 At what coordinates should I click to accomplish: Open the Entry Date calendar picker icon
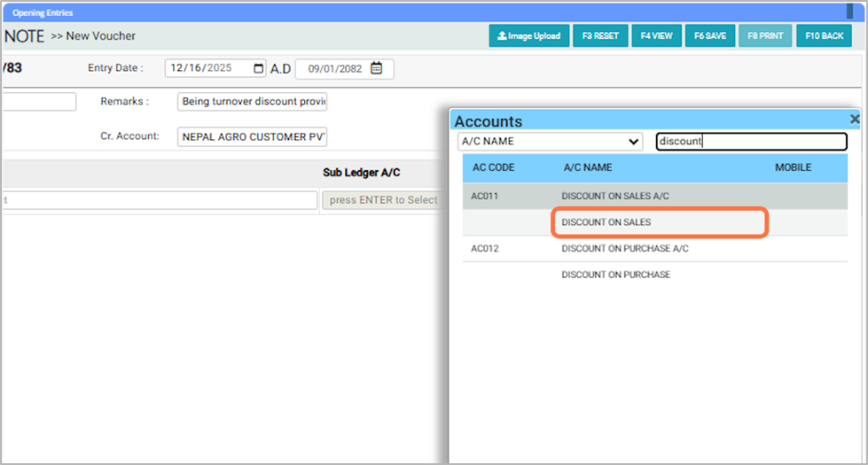258,69
